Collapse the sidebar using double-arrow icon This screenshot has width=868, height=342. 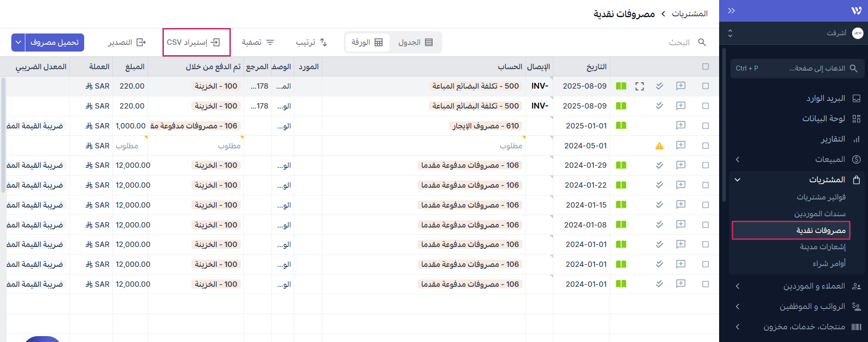[x=731, y=11]
